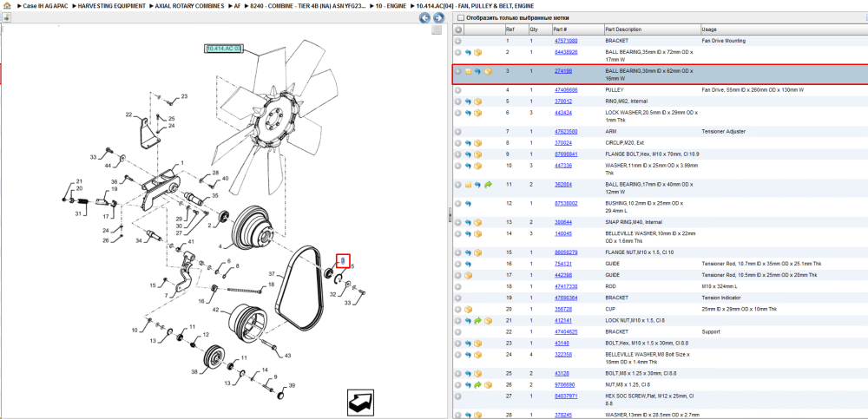Open part number link 47404625

(x=566, y=331)
